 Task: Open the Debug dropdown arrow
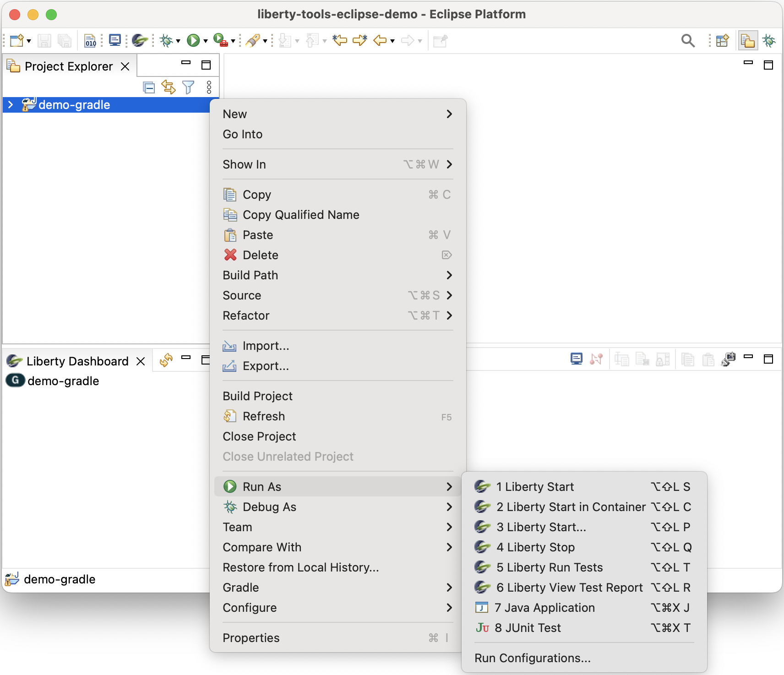(178, 41)
